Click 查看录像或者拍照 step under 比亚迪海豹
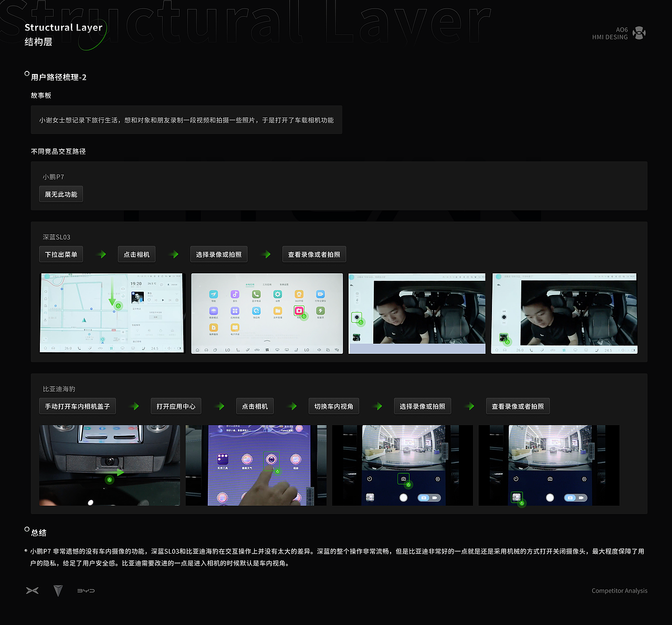 [x=518, y=406]
